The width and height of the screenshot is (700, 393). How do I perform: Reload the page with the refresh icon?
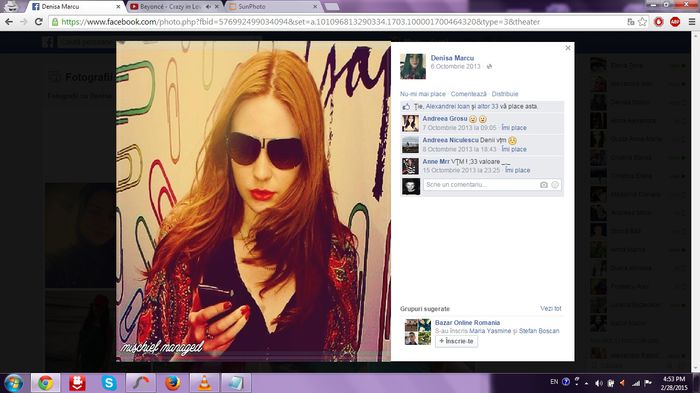[x=39, y=22]
